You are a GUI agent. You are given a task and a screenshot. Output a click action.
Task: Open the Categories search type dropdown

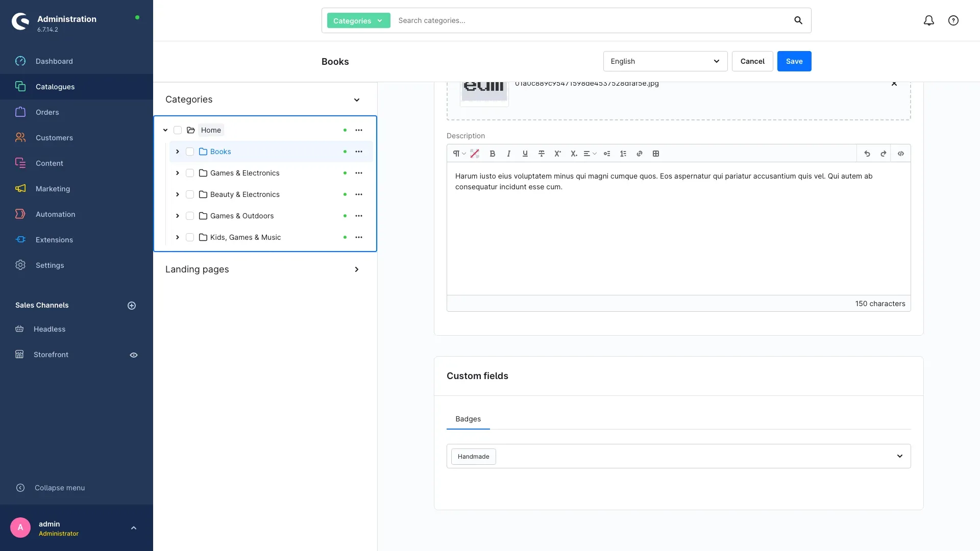pos(358,20)
